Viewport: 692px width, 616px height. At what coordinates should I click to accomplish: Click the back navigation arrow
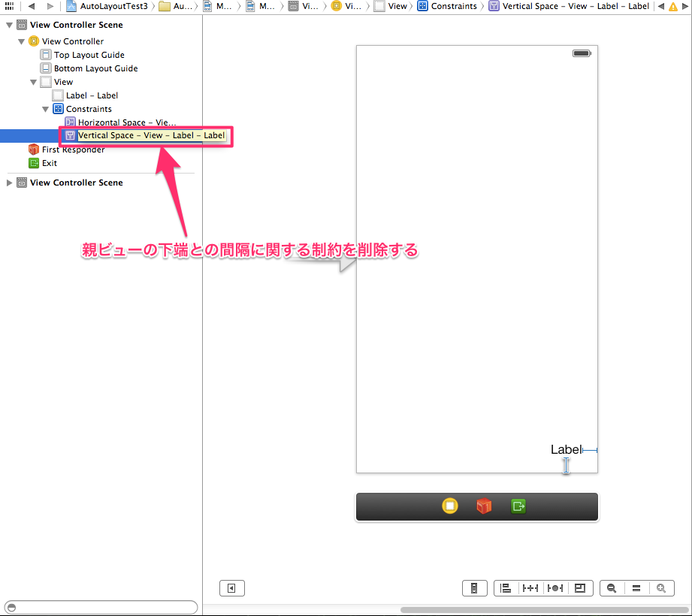30,6
